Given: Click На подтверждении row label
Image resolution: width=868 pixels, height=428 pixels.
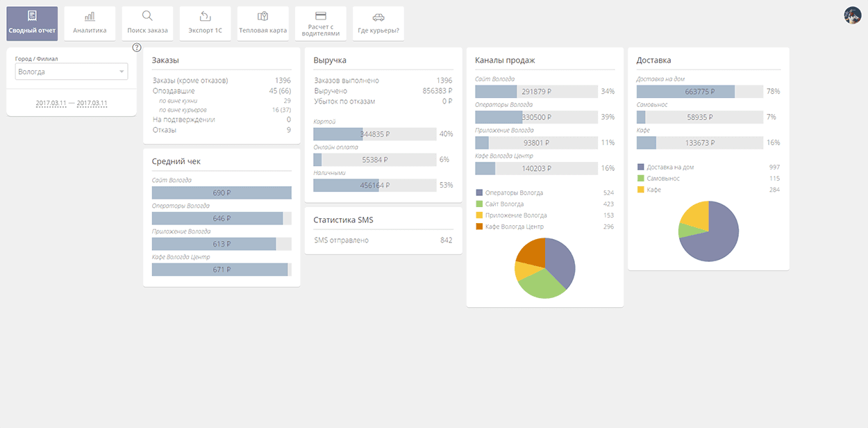Looking at the screenshot, I should [x=183, y=120].
